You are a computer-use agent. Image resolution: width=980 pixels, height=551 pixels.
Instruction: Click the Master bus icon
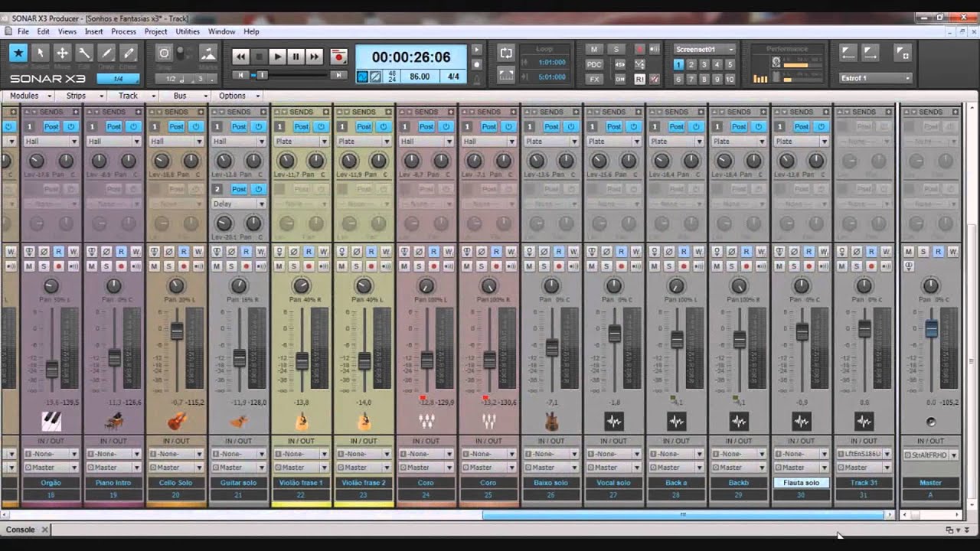931,422
